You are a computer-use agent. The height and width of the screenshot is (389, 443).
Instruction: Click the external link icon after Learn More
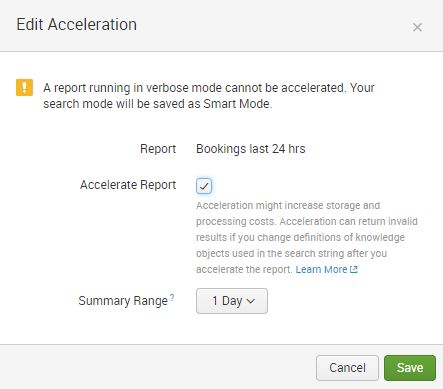[354, 269]
